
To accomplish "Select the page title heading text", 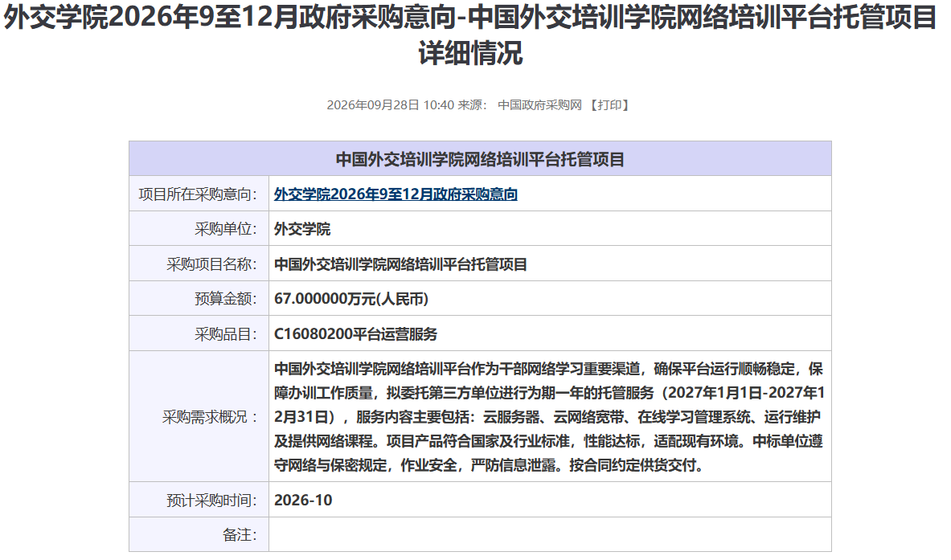I will tap(470, 35).
